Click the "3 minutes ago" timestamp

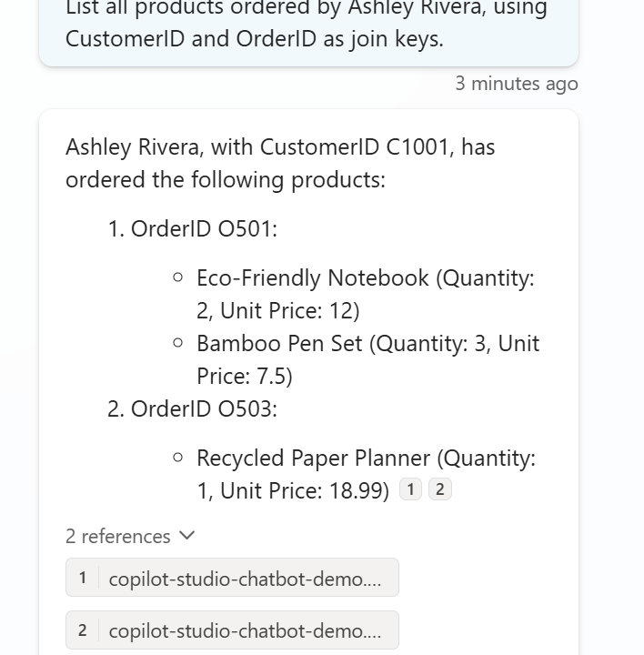[x=516, y=84]
